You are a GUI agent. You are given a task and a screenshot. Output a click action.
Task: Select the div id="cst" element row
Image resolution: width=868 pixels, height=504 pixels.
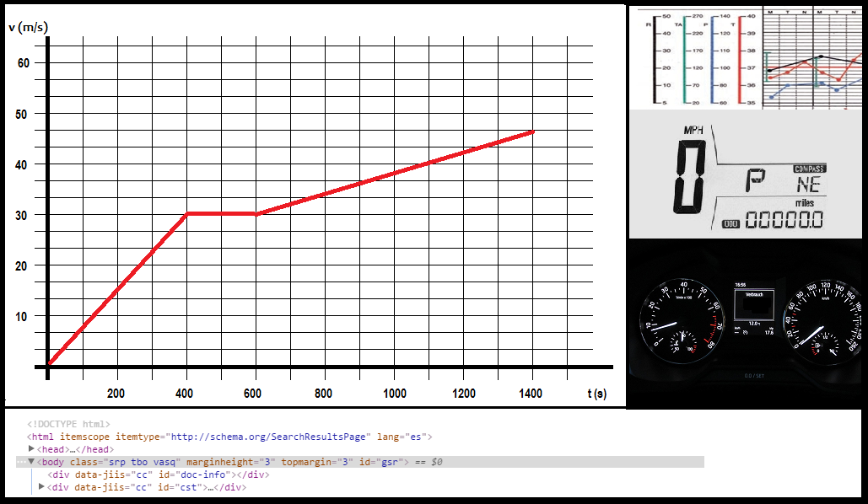[x=146, y=487]
